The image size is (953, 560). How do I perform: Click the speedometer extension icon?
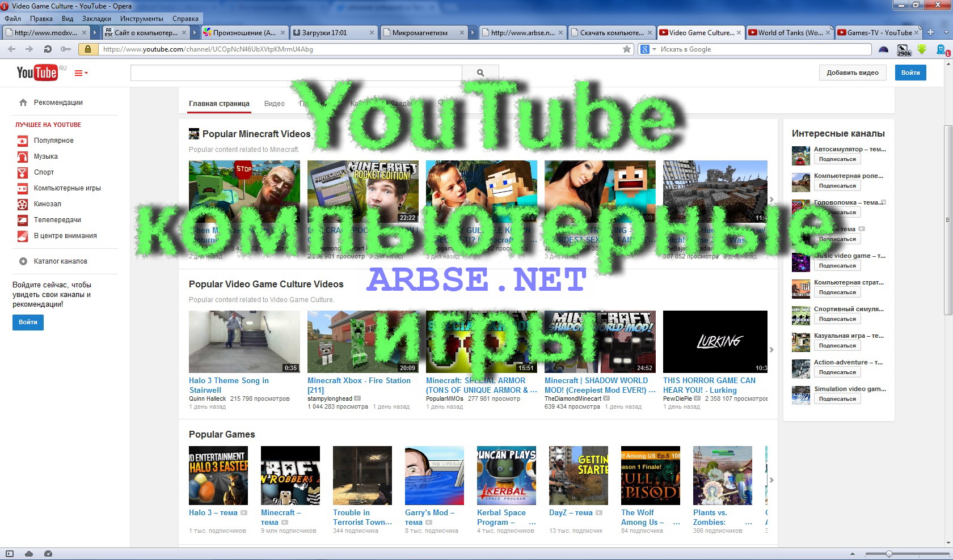(x=883, y=49)
